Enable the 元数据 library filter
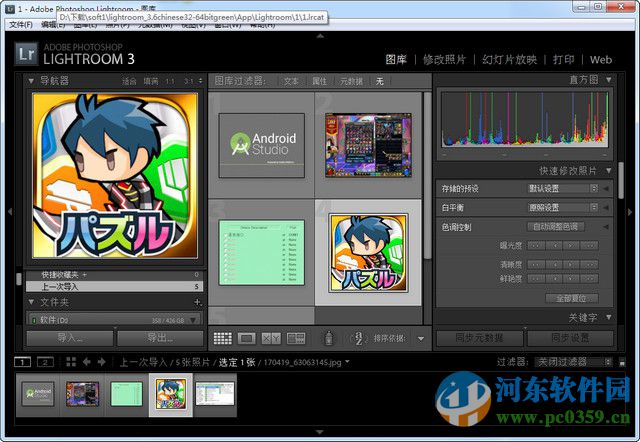 [x=351, y=81]
